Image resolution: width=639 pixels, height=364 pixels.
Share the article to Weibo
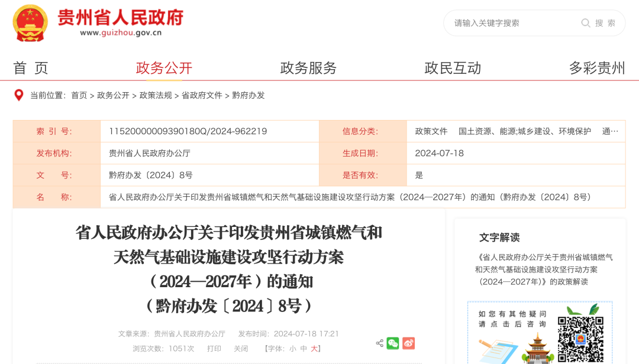tap(408, 343)
